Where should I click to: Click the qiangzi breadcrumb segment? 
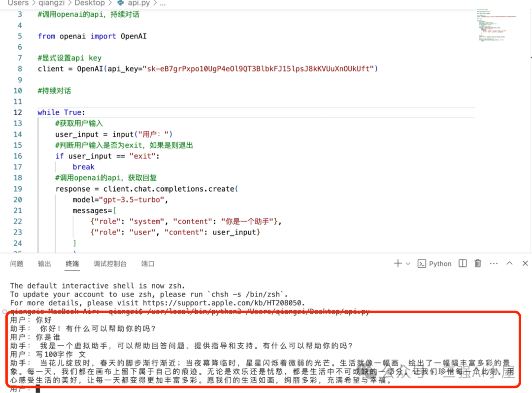click(x=51, y=3)
